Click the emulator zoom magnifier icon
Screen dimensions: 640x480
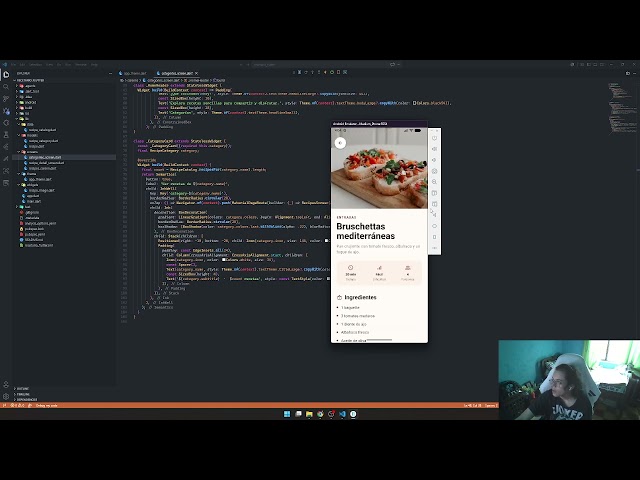(434, 182)
